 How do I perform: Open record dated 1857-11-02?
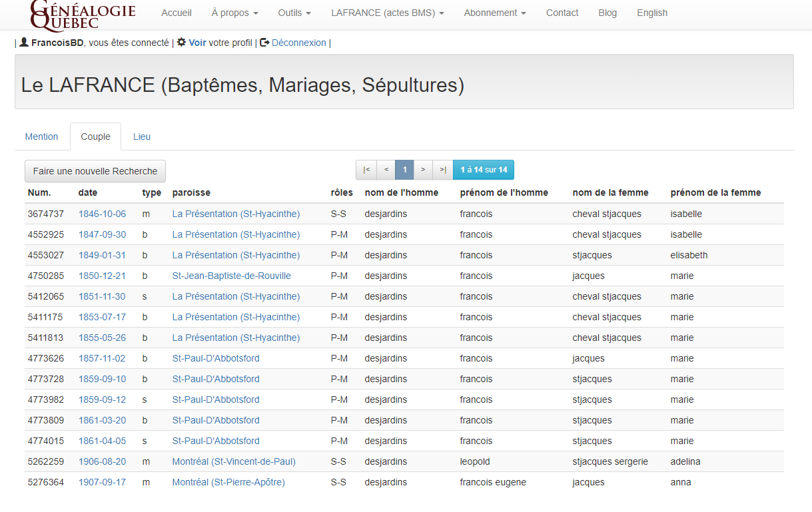[x=102, y=358]
